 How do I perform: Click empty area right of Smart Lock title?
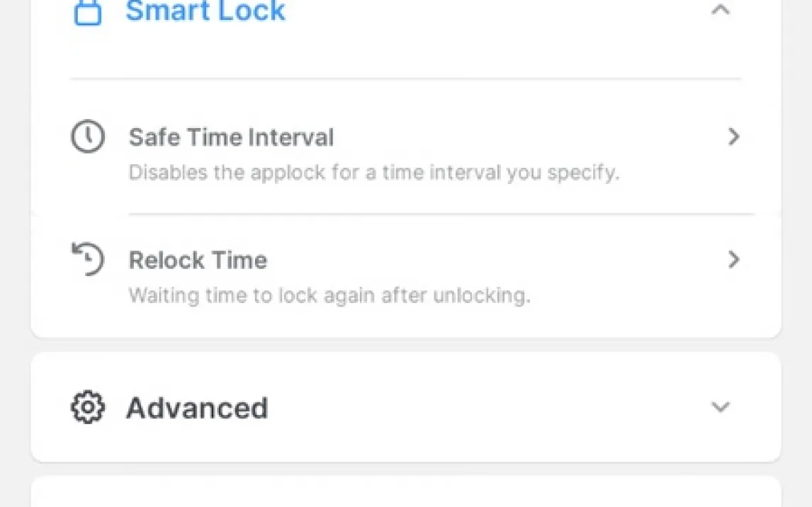point(497,11)
